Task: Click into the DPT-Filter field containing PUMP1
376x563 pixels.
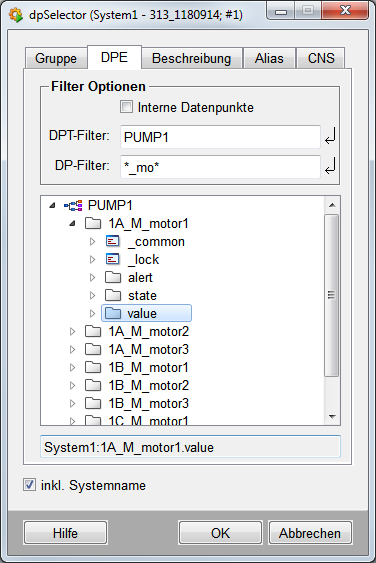Action: coord(220,137)
